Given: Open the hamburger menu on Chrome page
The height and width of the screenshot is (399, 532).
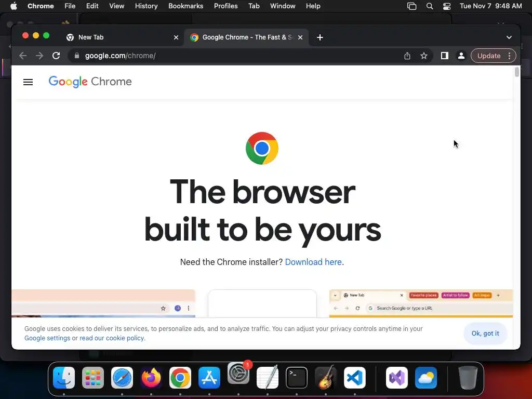Looking at the screenshot, I should 28,82.
